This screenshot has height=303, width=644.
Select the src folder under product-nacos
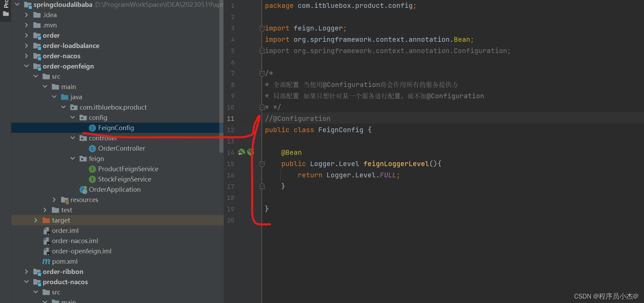pyautogui.click(x=56, y=292)
